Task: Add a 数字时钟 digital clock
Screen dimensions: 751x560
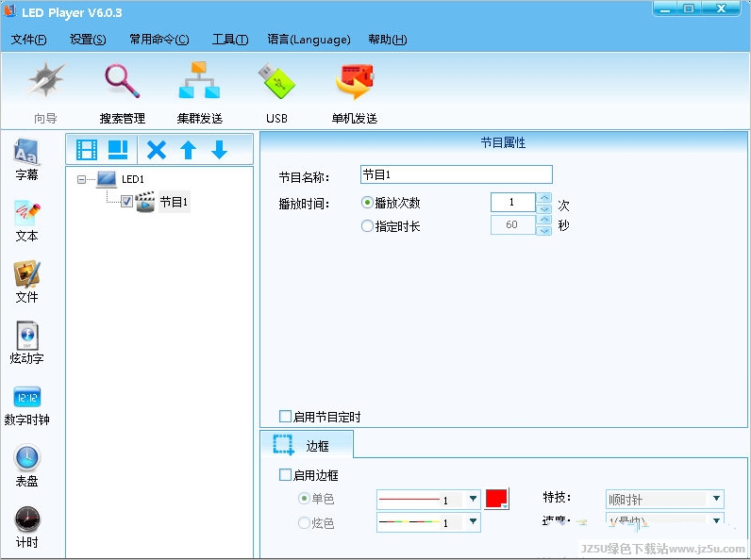Action: click(x=26, y=405)
